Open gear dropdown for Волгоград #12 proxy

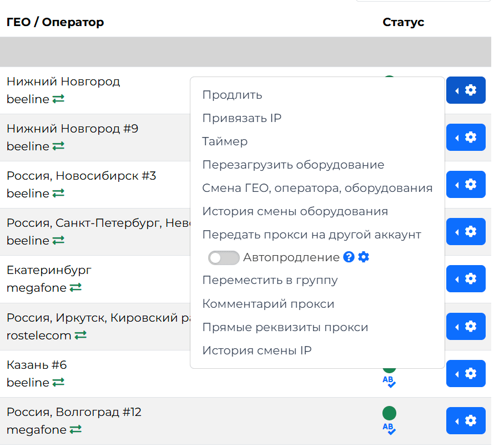pyautogui.click(x=466, y=421)
